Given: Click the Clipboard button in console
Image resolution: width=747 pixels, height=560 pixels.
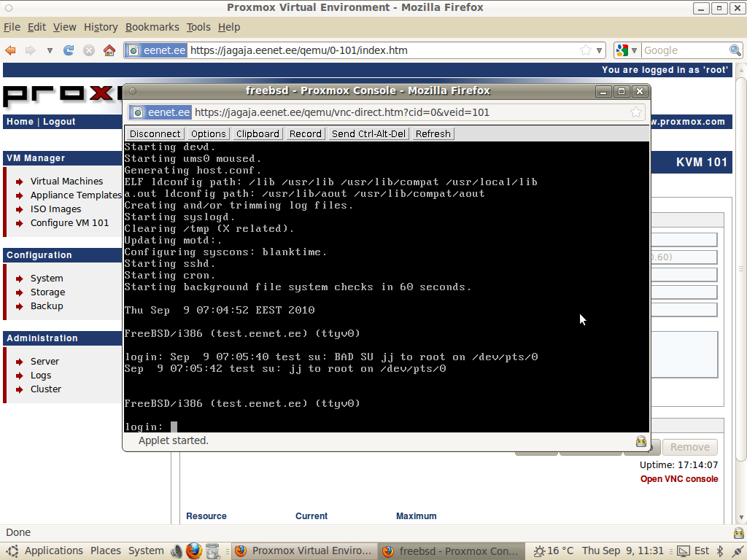Looking at the screenshot, I should pyautogui.click(x=258, y=134).
